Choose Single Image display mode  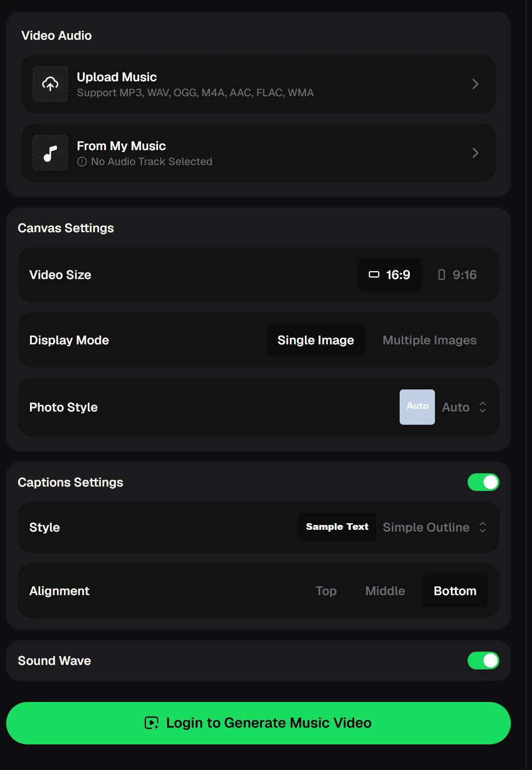[315, 340]
